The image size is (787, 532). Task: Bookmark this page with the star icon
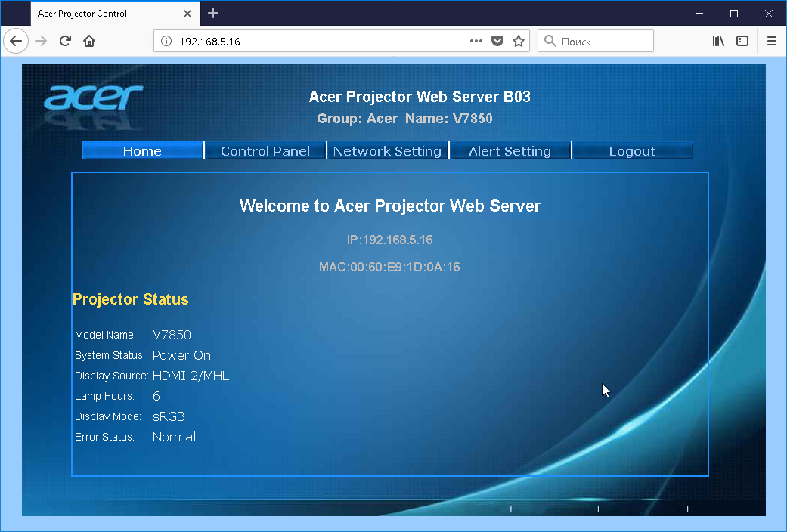(x=519, y=41)
